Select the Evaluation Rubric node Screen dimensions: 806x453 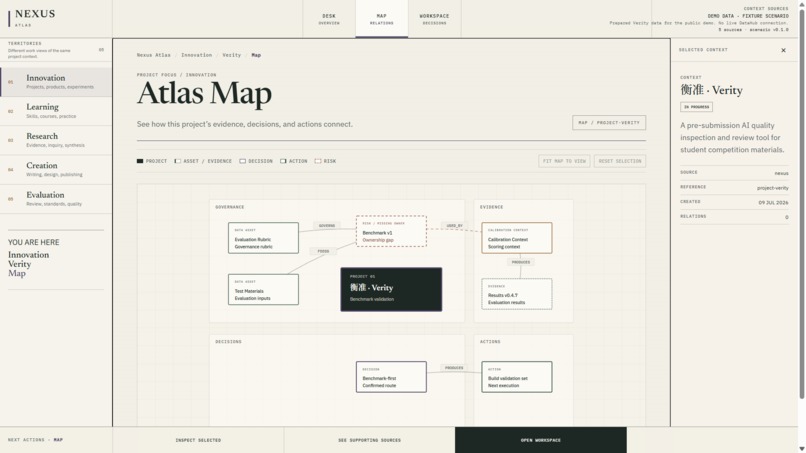point(263,238)
